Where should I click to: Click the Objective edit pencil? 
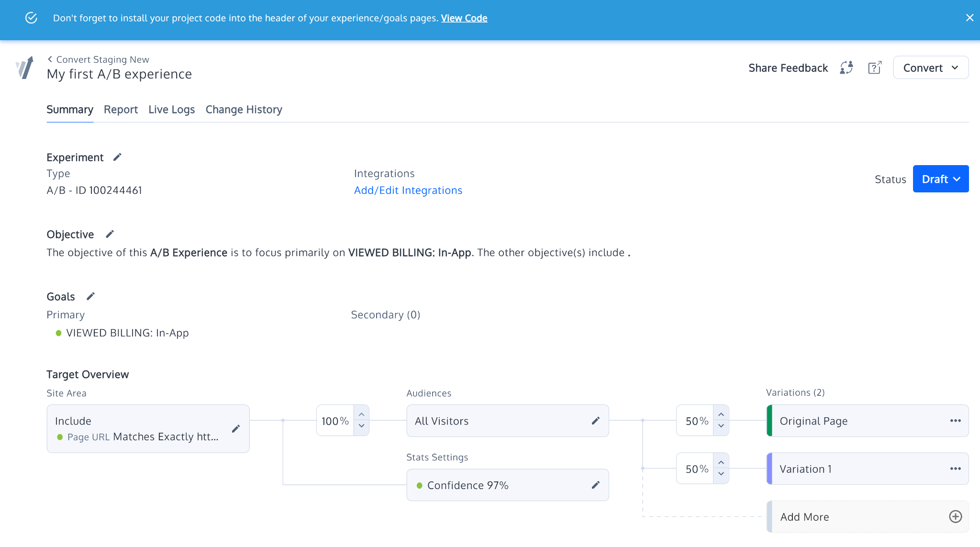pyautogui.click(x=110, y=234)
